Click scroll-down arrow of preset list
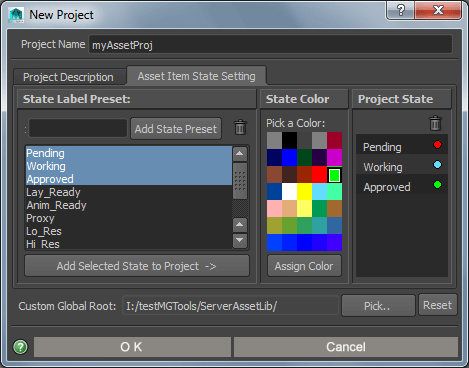The image size is (469, 368). [240, 240]
